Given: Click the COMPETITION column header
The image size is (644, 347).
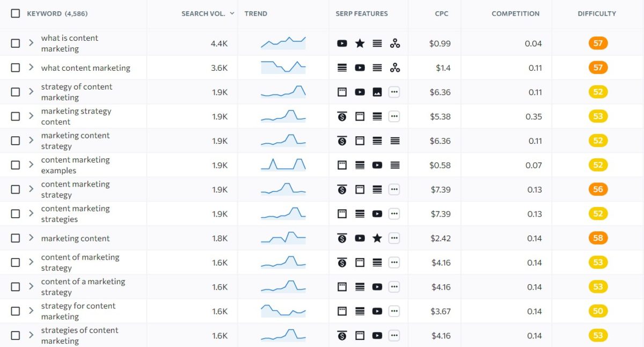Looking at the screenshot, I should click(515, 13).
